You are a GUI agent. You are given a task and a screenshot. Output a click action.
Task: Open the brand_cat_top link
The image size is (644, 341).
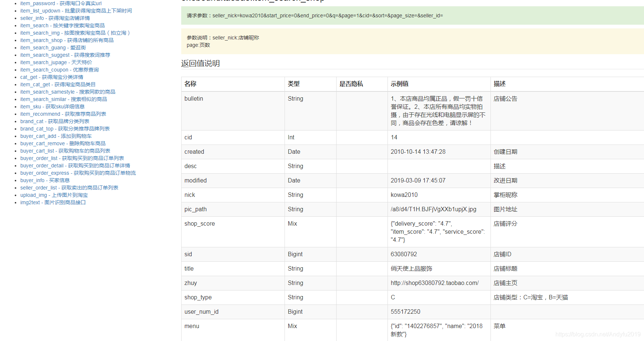click(65, 129)
